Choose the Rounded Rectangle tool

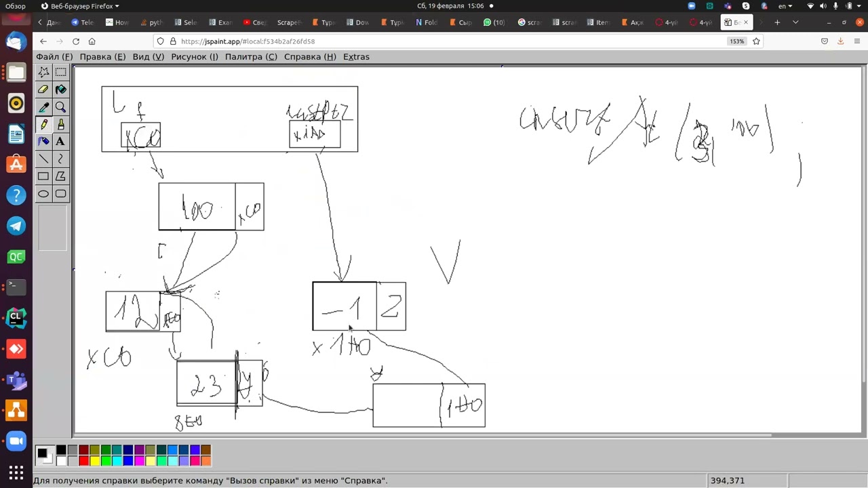click(x=60, y=194)
